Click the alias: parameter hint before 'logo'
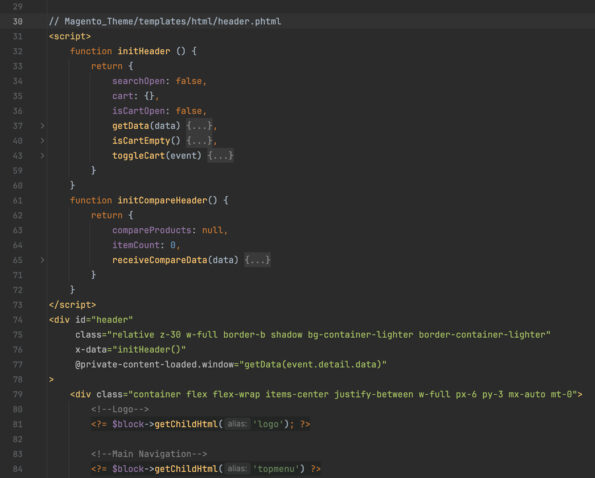Image resolution: width=595 pixels, height=478 pixels. pos(237,424)
